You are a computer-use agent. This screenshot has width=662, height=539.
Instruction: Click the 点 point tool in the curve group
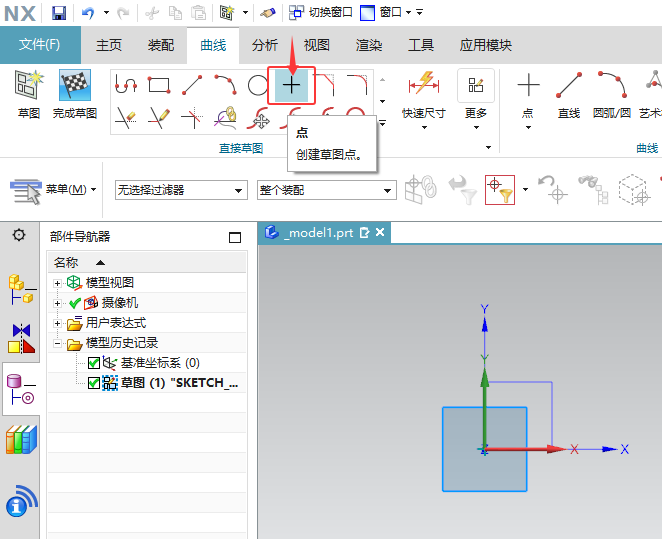tap(528, 95)
